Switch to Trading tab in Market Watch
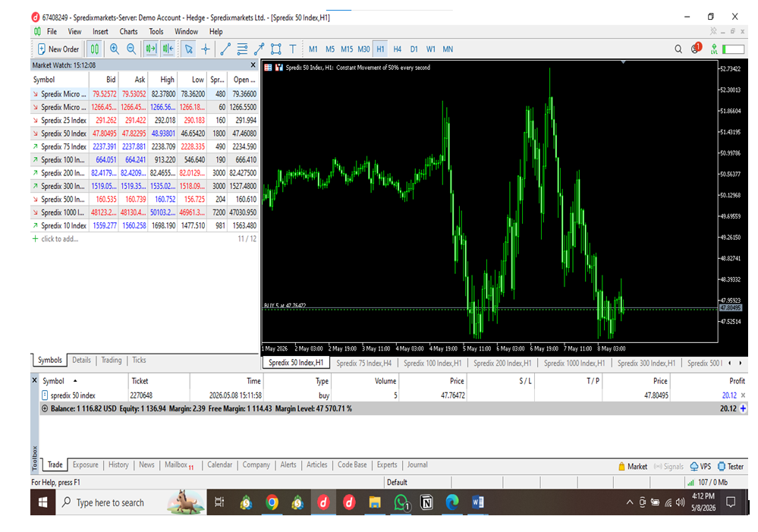This screenshot has width=758, height=532. click(x=112, y=360)
